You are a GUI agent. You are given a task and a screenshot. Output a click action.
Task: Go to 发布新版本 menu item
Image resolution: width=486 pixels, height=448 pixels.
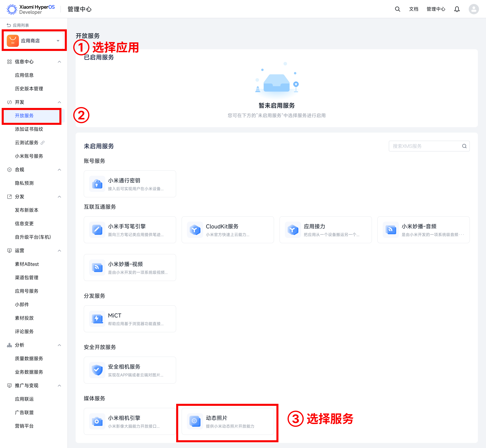pos(27,210)
